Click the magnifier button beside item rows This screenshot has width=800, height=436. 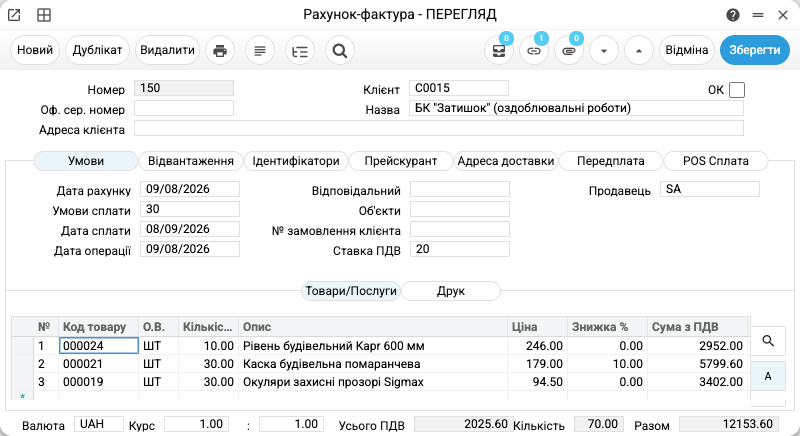click(768, 341)
